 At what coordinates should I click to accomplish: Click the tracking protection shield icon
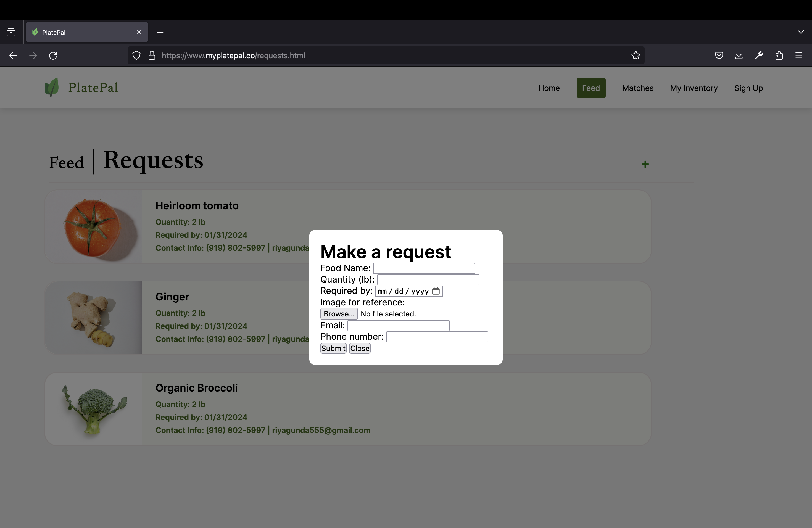click(136, 55)
